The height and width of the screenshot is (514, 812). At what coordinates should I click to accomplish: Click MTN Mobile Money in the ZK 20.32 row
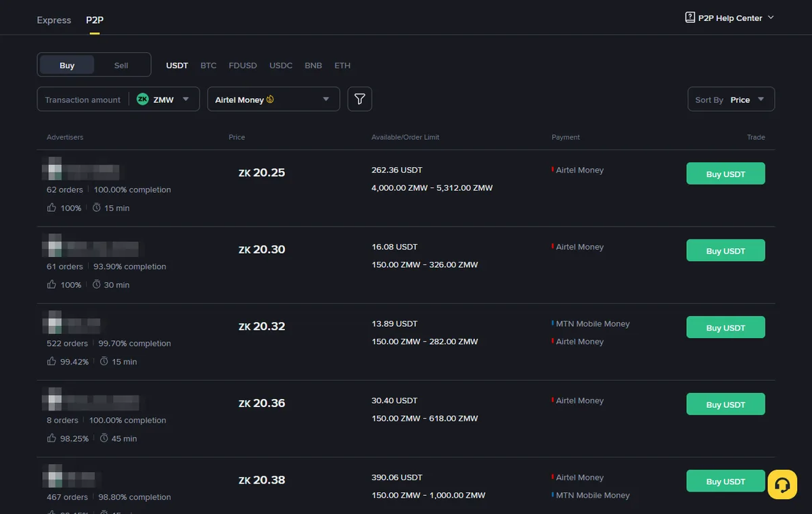coord(593,324)
